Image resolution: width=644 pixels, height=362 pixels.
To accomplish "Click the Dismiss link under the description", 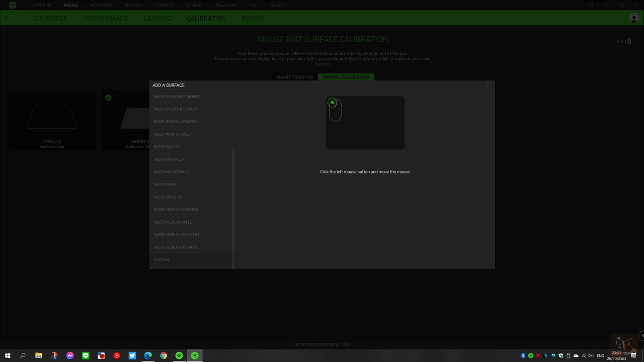I will pyautogui.click(x=323, y=64).
